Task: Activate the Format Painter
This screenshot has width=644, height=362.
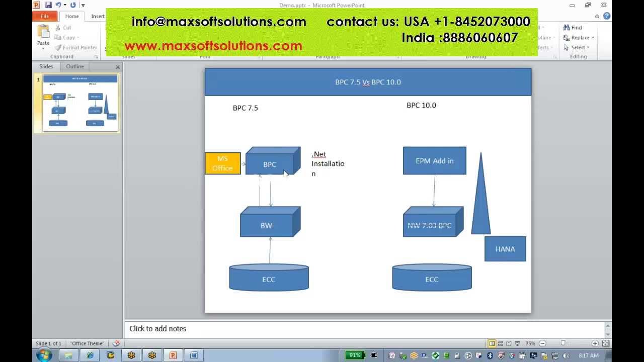Action: coord(76,48)
